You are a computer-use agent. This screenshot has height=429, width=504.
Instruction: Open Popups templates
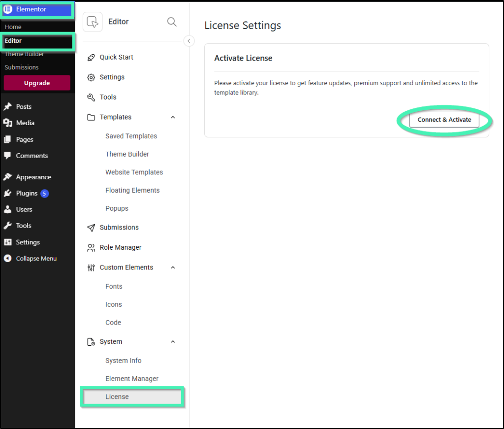point(117,209)
